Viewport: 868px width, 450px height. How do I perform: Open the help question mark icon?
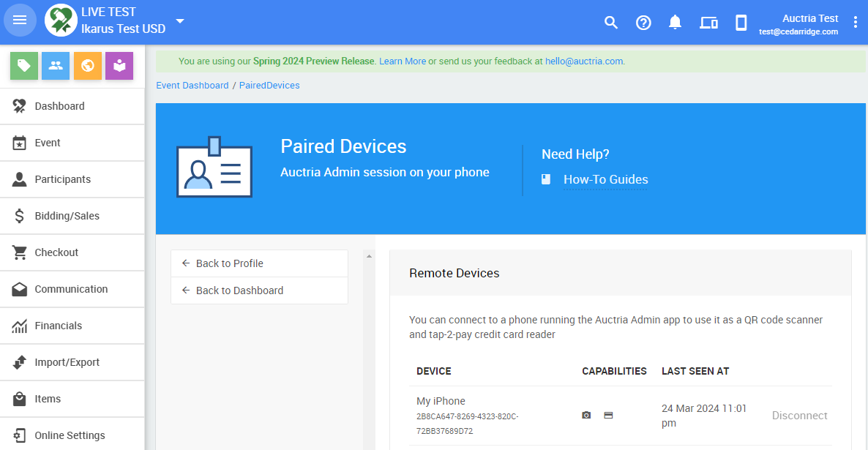643,23
